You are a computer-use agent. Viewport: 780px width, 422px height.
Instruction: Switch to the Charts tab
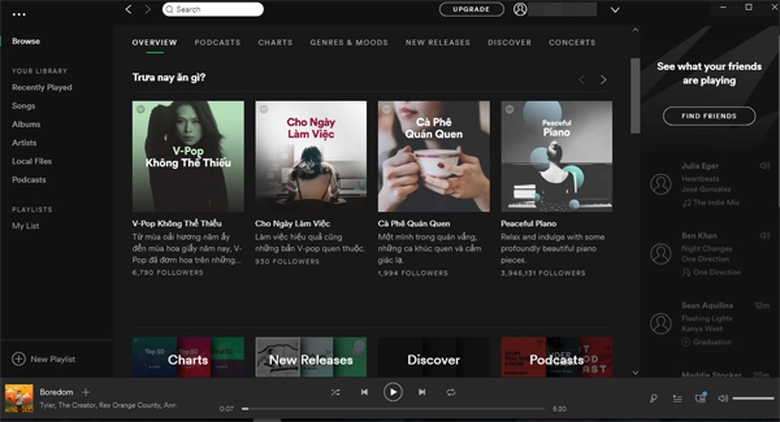pyautogui.click(x=275, y=43)
